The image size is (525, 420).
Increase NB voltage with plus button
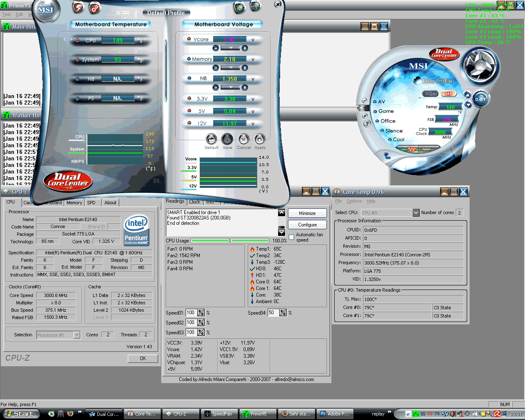tap(245, 87)
